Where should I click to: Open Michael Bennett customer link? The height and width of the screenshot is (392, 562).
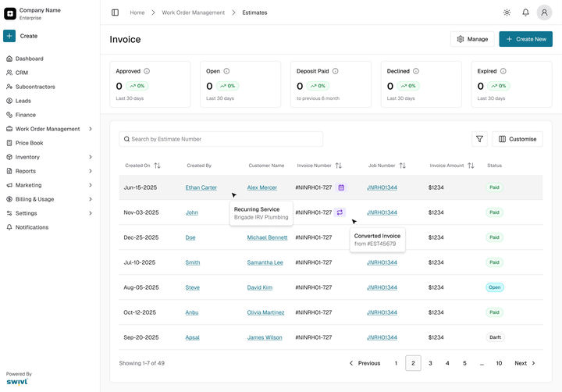click(x=268, y=237)
